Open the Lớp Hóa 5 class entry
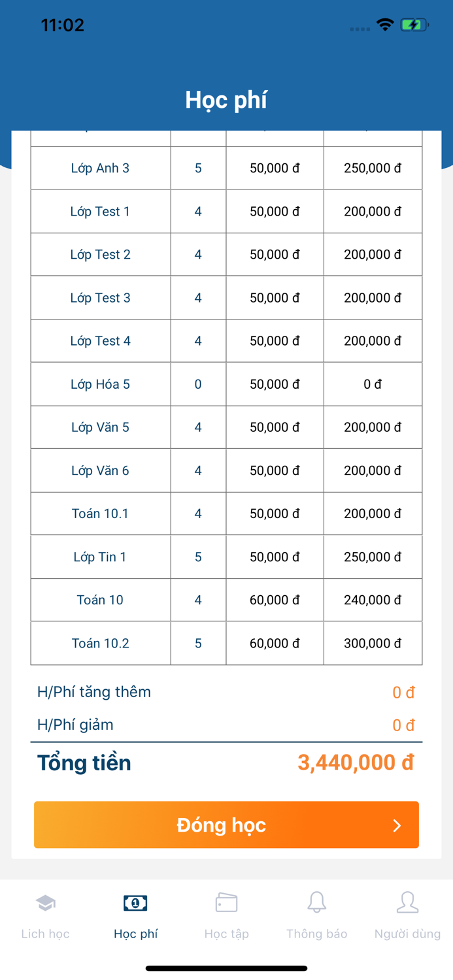 [100, 384]
